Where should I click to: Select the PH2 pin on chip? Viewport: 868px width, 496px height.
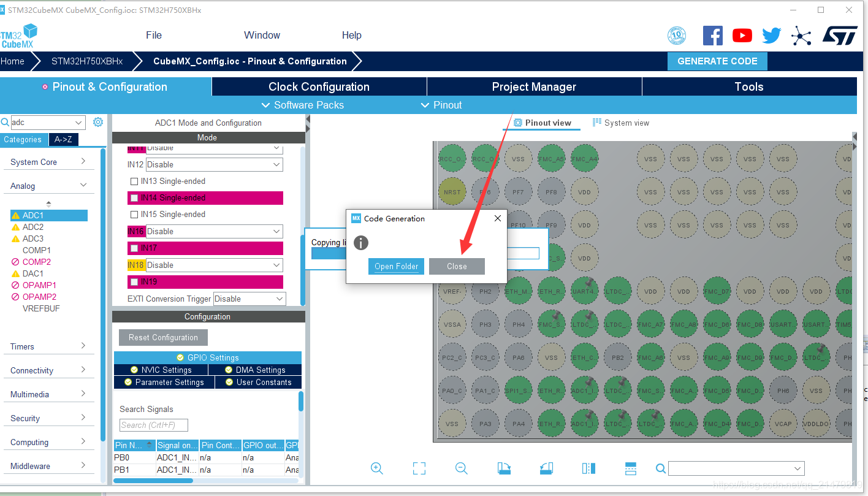[485, 292]
